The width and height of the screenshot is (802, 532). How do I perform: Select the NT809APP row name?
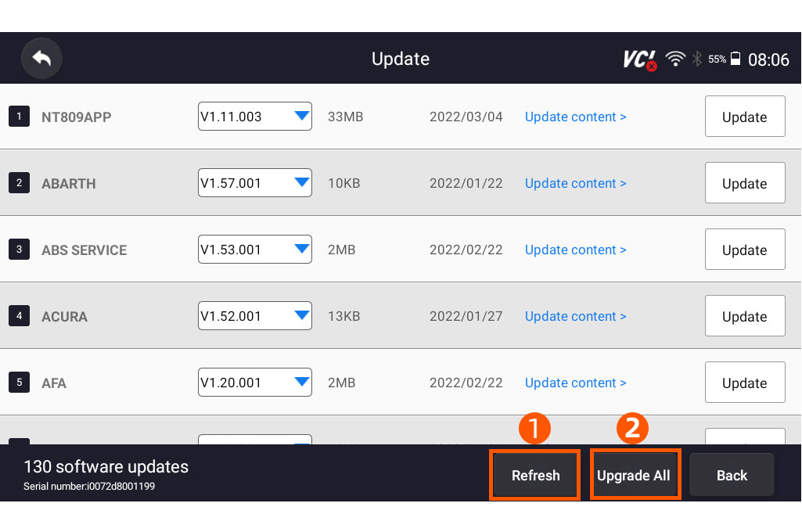(76, 117)
